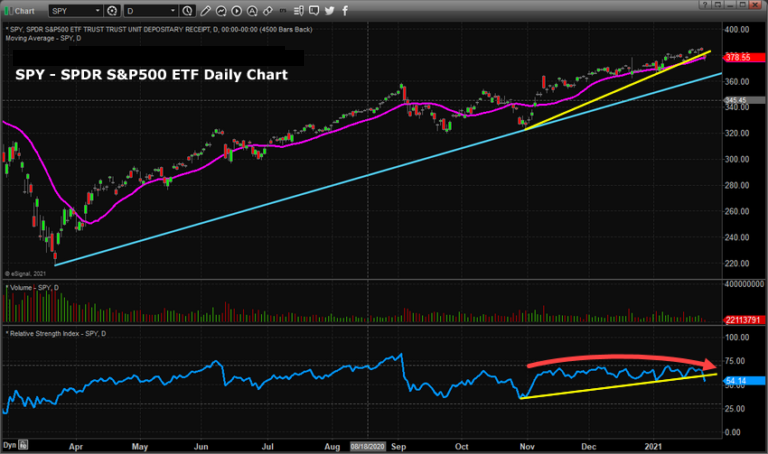768x454 pixels.
Task: Open the studies line-chart icon
Action: 221,11
